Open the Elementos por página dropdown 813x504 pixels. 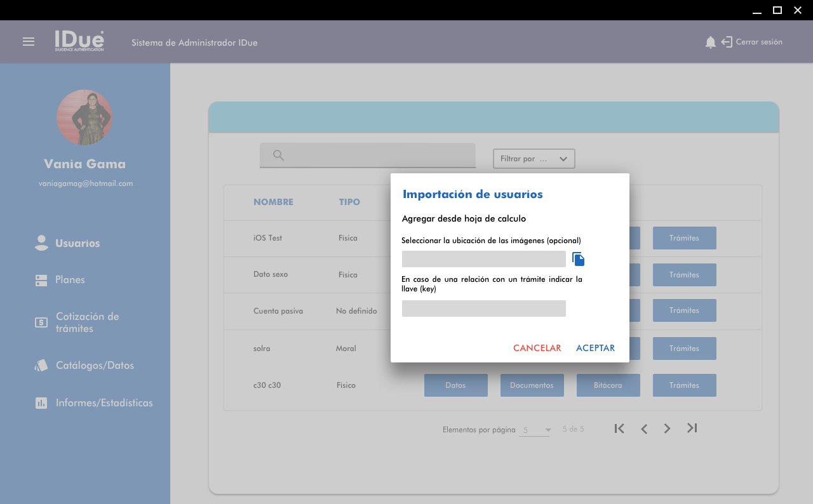point(535,430)
